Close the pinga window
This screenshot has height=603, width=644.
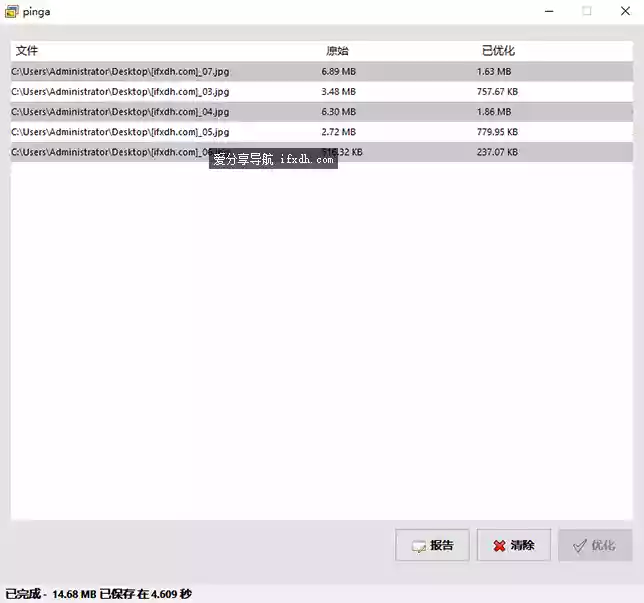pyautogui.click(x=625, y=12)
